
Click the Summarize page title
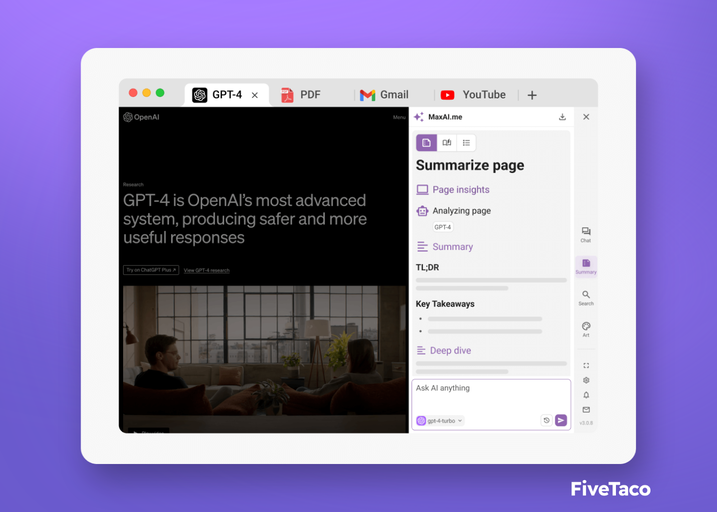click(x=470, y=165)
